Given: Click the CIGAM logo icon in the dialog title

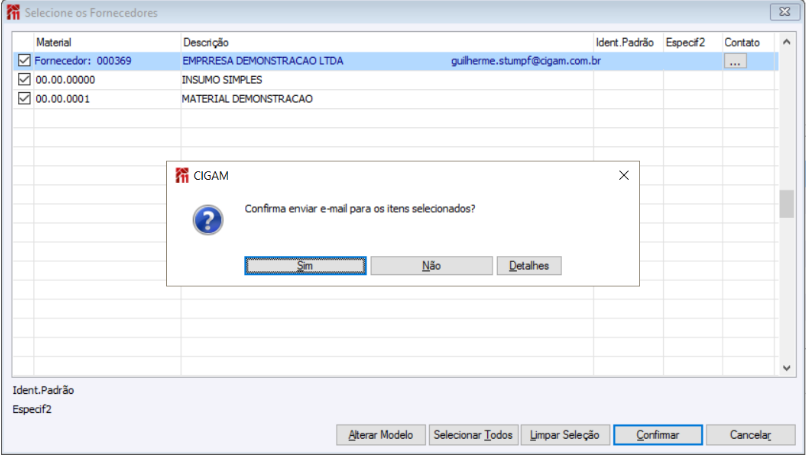Looking at the screenshot, I should pyautogui.click(x=182, y=176).
